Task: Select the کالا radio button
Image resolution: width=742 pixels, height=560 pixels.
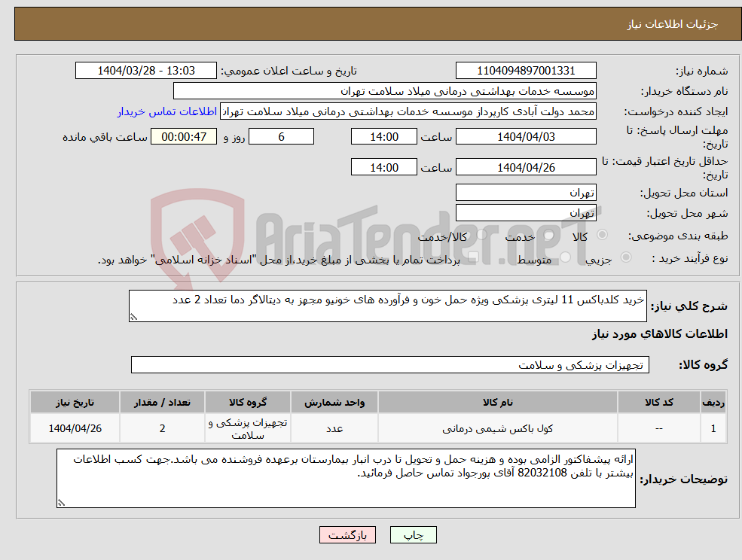Action: click(x=603, y=235)
